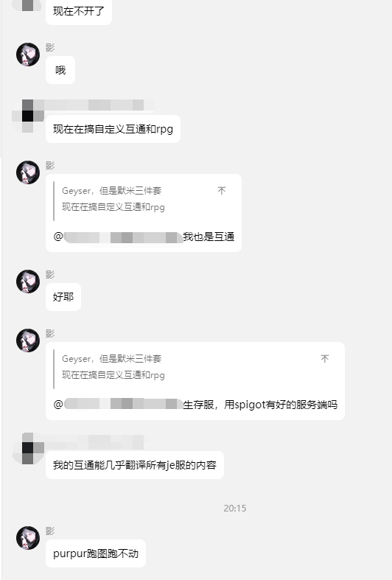The height and width of the screenshot is (580, 392).
Task: Open quoted Geyser message in 我也是互通 reply
Action: [x=113, y=199]
